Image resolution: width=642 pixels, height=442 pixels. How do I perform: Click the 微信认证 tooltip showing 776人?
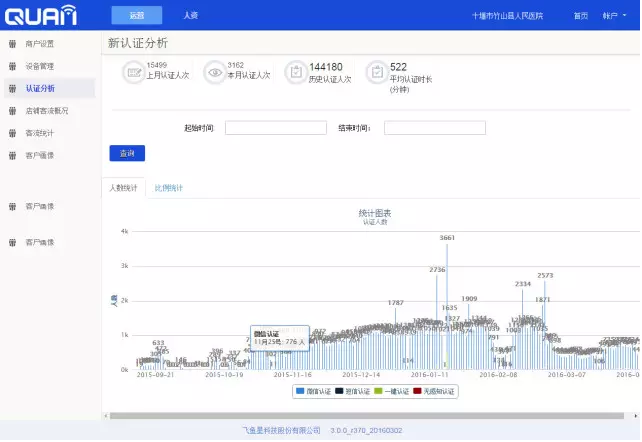click(x=280, y=338)
